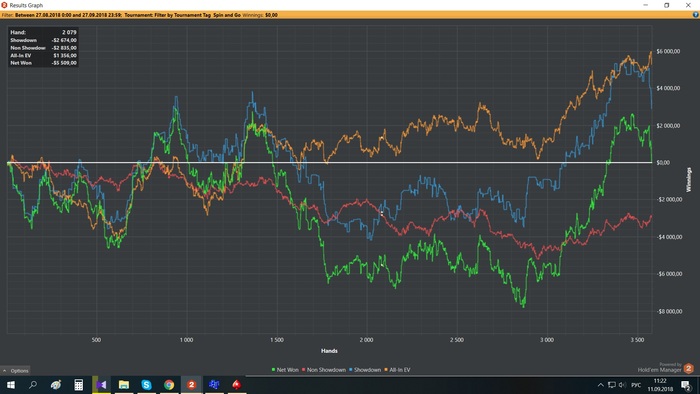Open the blue pixelated app on the taskbar
The height and width of the screenshot is (394, 700).
click(214, 385)
